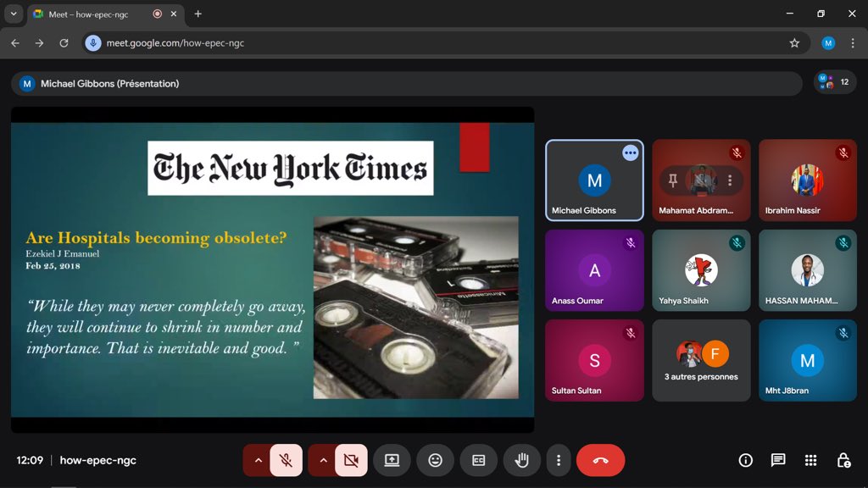Open more options three-dot menu

pos(559,460)
